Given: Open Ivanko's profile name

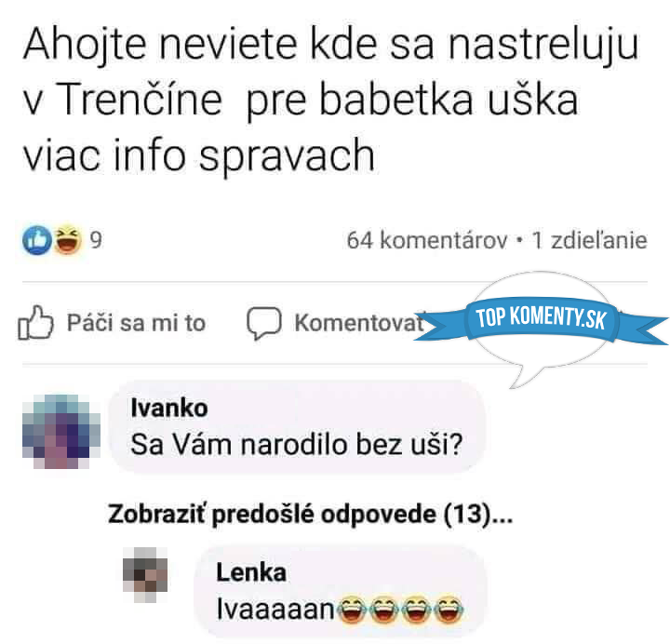Looking at the screenshot, I should click(169, 408).
